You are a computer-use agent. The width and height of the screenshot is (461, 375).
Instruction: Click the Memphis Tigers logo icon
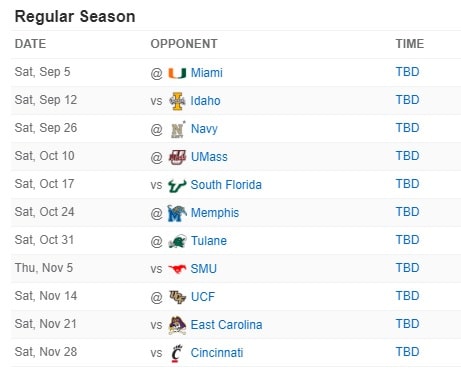[177, 213]
